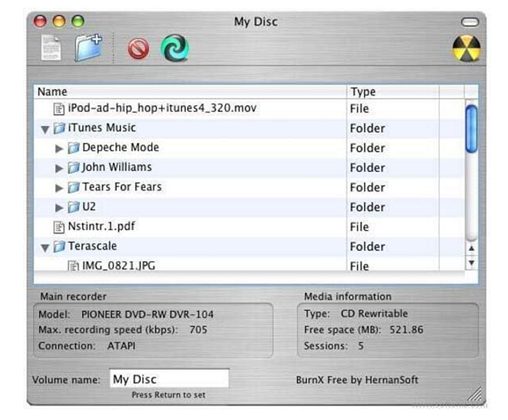
Task: Click the toolbar toggle pill button in title bar
Action: pyautogui.click(x=470, y=22)
